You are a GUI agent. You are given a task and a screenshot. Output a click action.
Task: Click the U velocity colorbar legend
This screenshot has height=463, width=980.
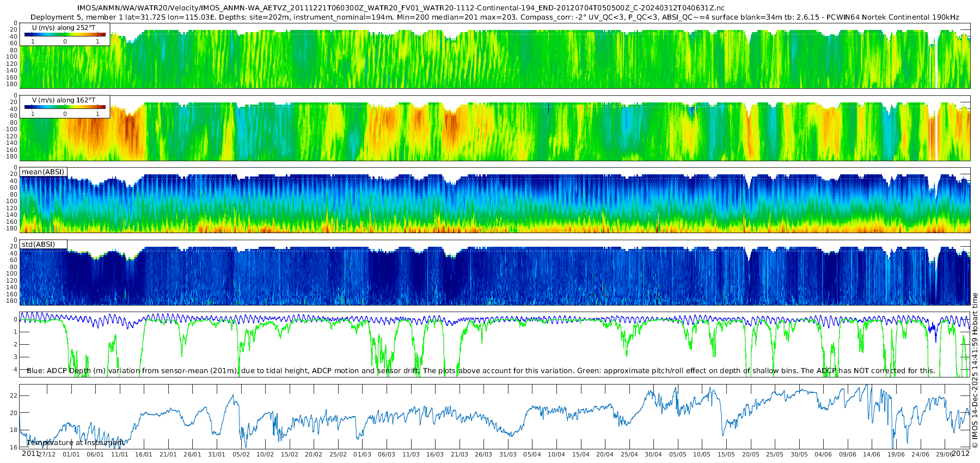coord(65,34)
